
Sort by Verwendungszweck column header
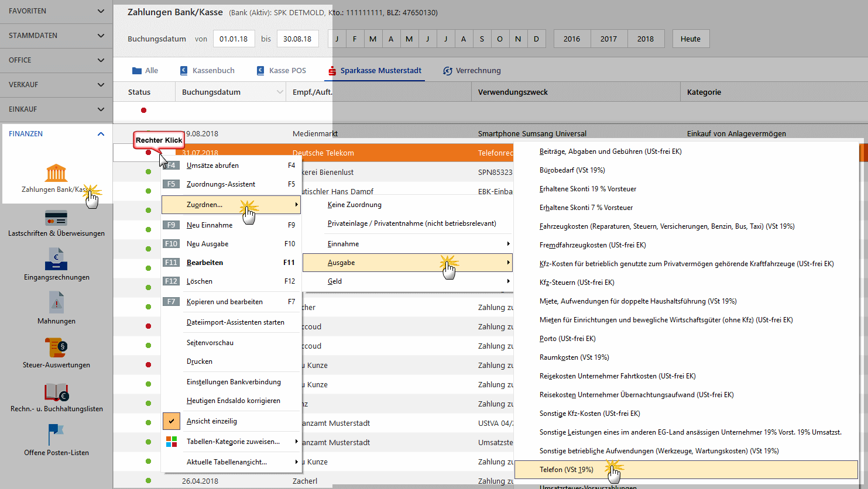[575, 92]
